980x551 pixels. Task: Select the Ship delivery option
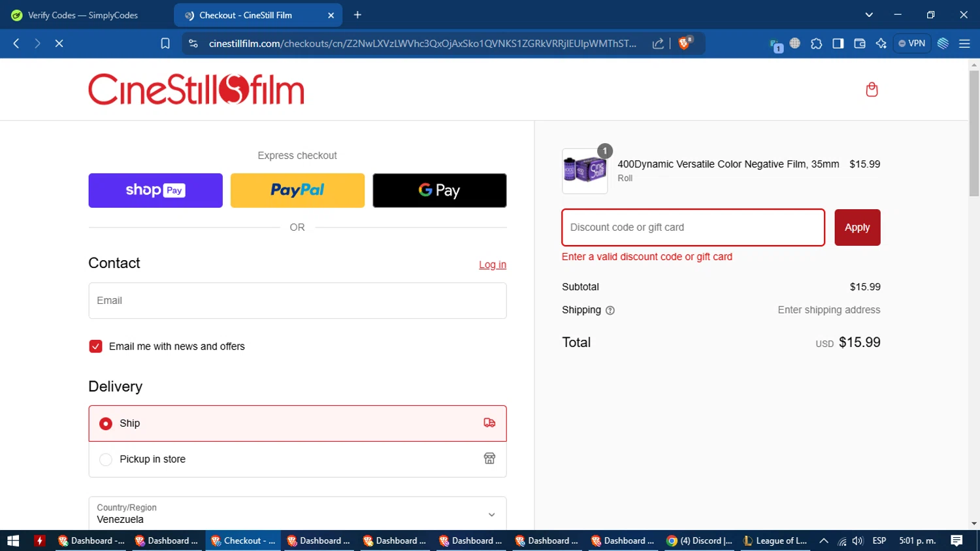click(x=297, y=424)
